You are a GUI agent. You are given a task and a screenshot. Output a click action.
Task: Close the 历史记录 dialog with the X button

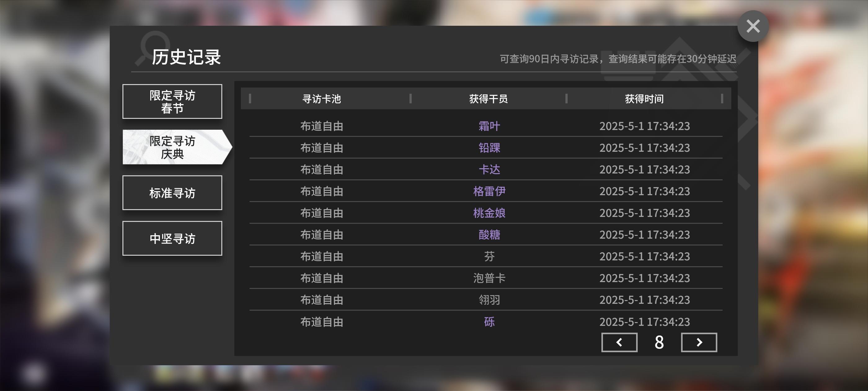tap(753, 26)
